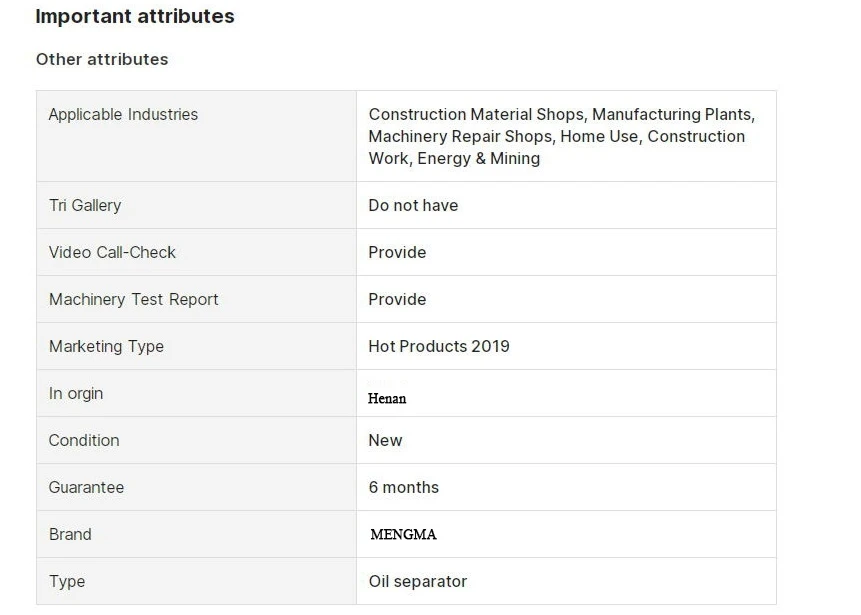Select the "In orgin" label cell

click(x=196, y=393)
